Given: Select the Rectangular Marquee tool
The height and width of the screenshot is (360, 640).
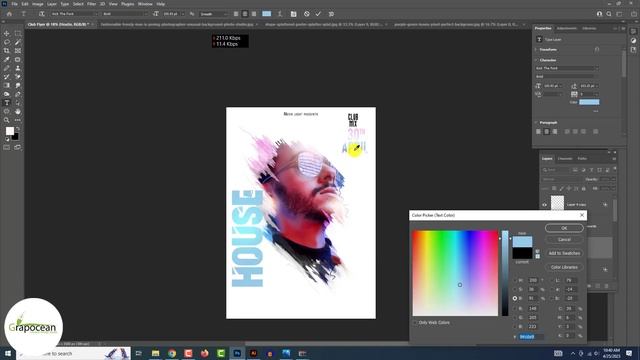Looking at the screenshot, I should coord(18,33).
